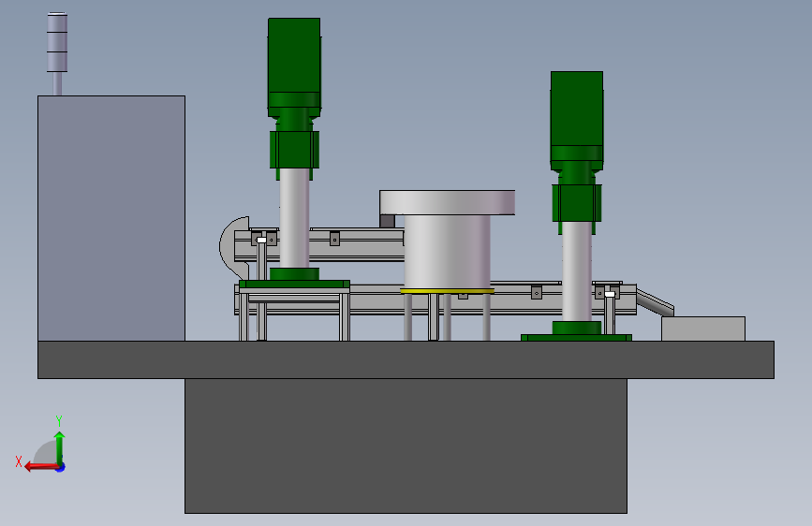Click the red X axis arrow of the triad
812x526 pixels.
click(40, 467)
